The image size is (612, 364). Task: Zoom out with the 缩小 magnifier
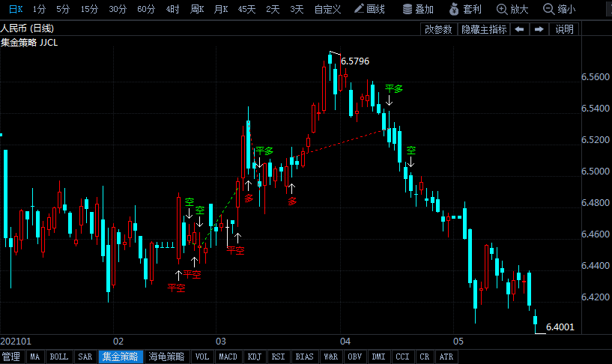point(559,9)
